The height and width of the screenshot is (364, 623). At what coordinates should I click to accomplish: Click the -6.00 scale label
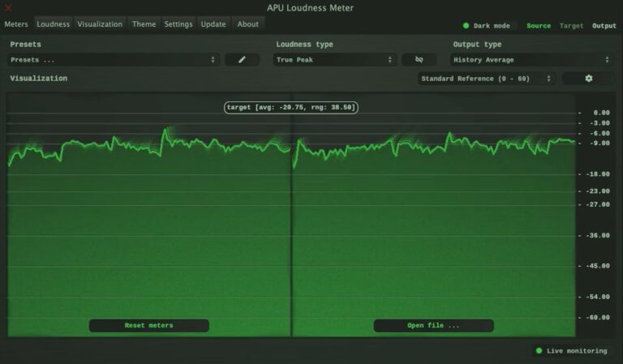[x=599, y=134]
